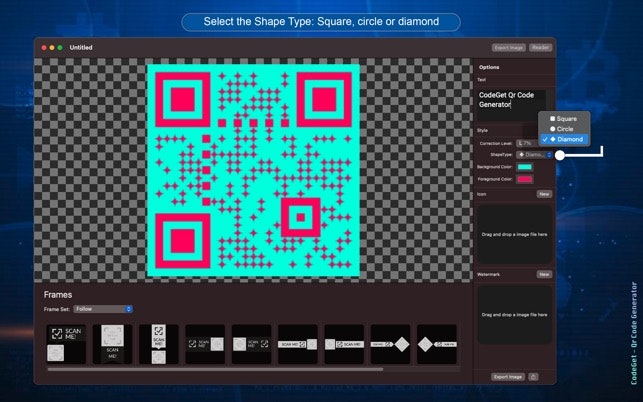
Task: Select the Circle shape option
Action: (x=564, y=129)
